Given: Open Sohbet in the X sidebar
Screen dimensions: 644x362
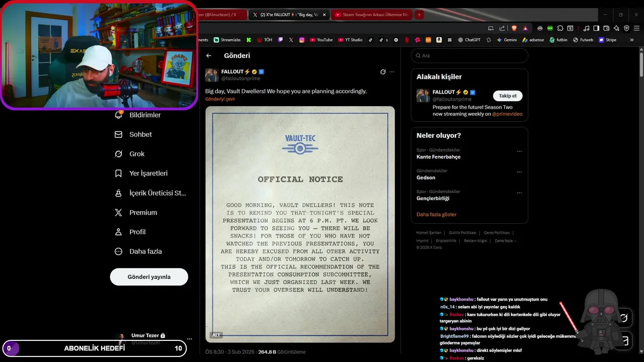Looking at the screenshot, I should [x=133, y=134].
